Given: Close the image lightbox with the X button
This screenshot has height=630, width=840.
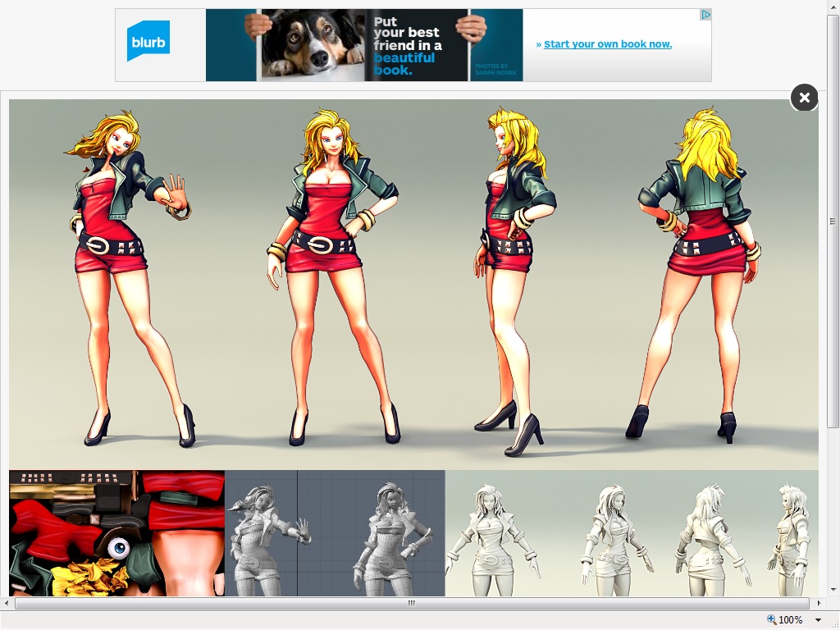Looking at the screenshot, I should 804,98.
